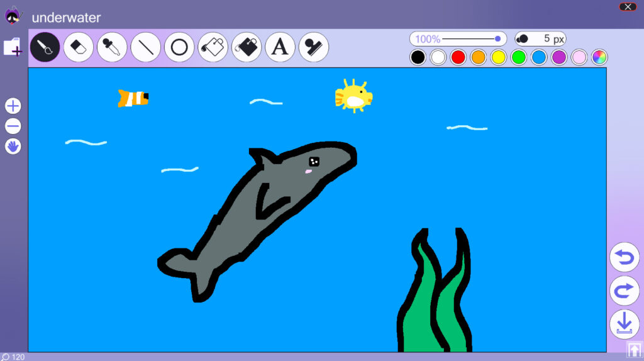Select the text tool with letter A
This screenshot has width=644, height=361.
[x=280, y=47]
